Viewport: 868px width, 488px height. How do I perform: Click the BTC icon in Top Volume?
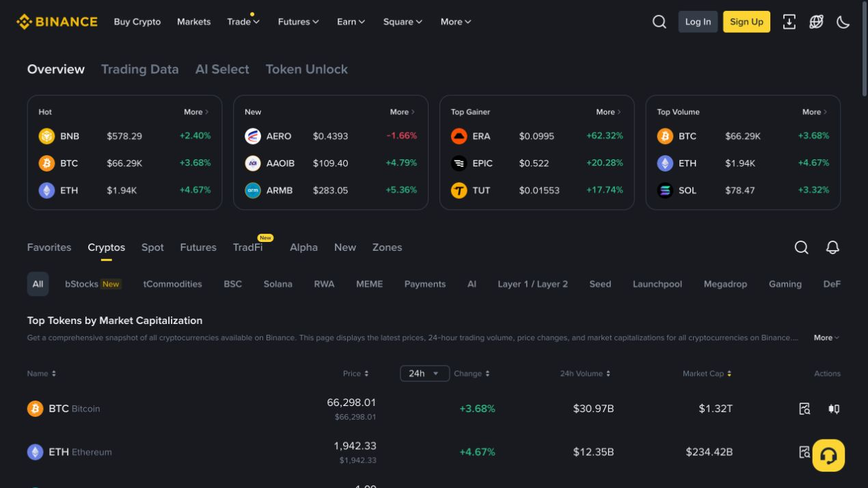(x=665, y=136)
